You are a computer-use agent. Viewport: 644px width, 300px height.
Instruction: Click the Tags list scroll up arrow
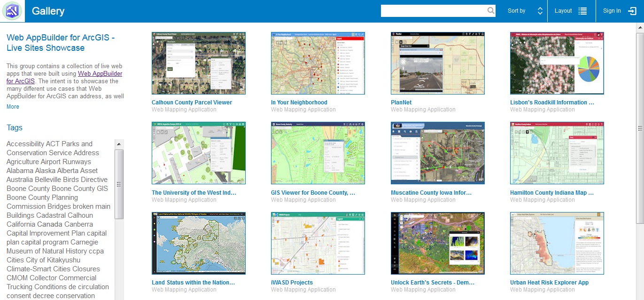119,144
